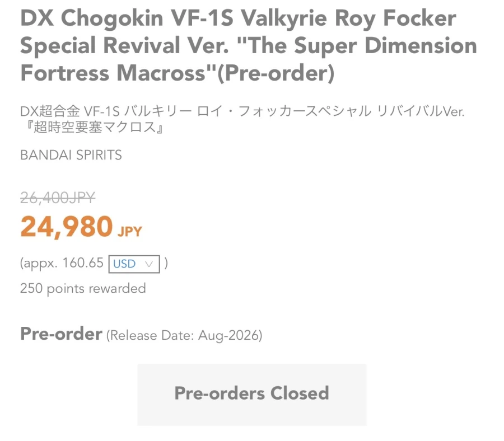Click the bold Pre-order status label
Screen dimensions: 504x441
pos(61,334)
